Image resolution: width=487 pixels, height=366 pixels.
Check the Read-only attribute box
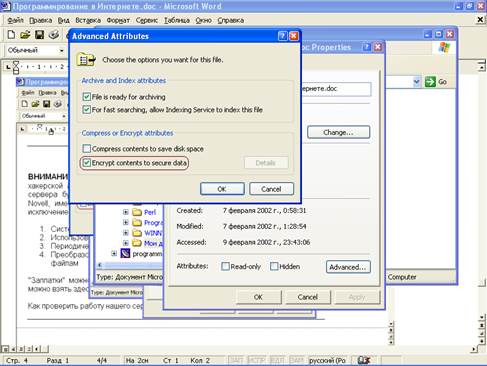(226, 266)
